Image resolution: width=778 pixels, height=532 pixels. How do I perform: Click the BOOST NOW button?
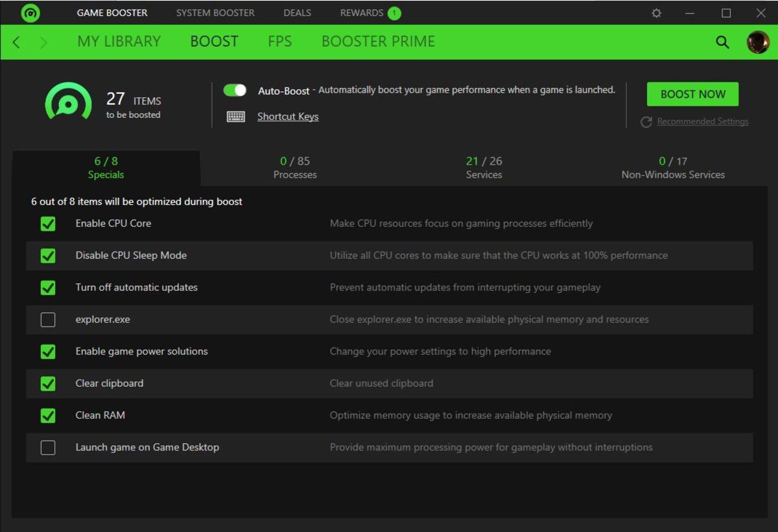point(692,94)
